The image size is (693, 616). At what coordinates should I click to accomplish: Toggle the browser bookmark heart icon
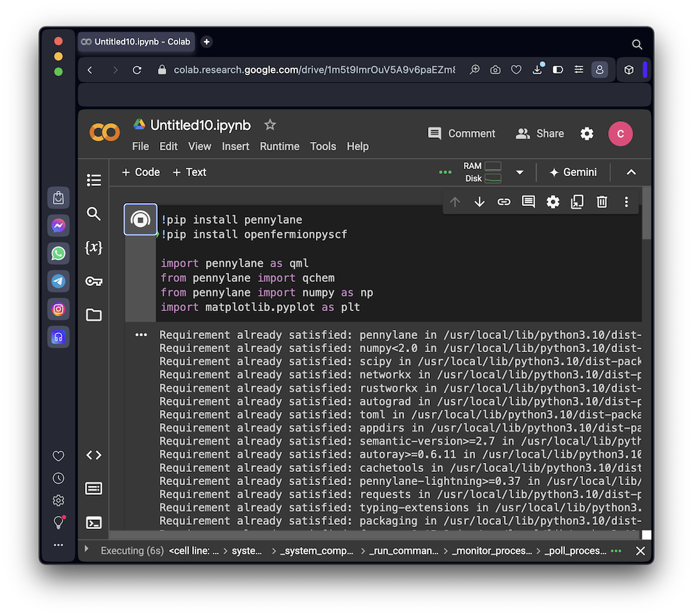[516, 70]
